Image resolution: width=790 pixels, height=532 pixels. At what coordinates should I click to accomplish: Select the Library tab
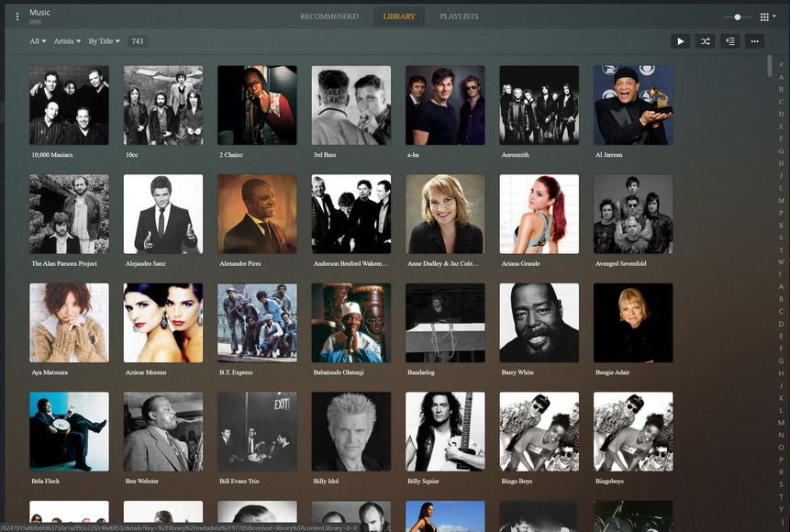pos(398,17)
